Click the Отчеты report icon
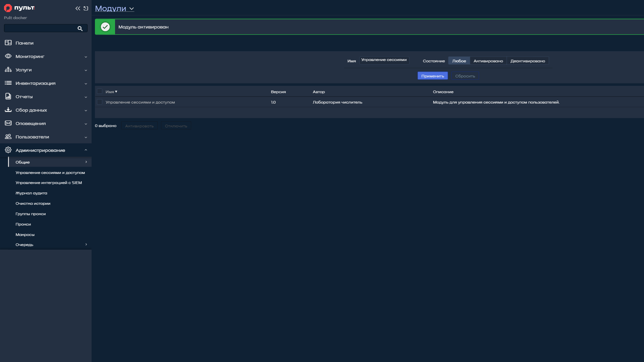Image resolution: width=644 pixels, height=362 pixels. click(8, 96)
